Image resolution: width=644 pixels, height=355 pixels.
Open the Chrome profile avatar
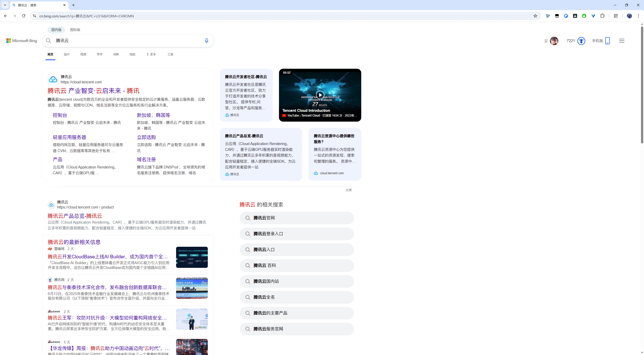pyautogui.click(x=629, y=16)
